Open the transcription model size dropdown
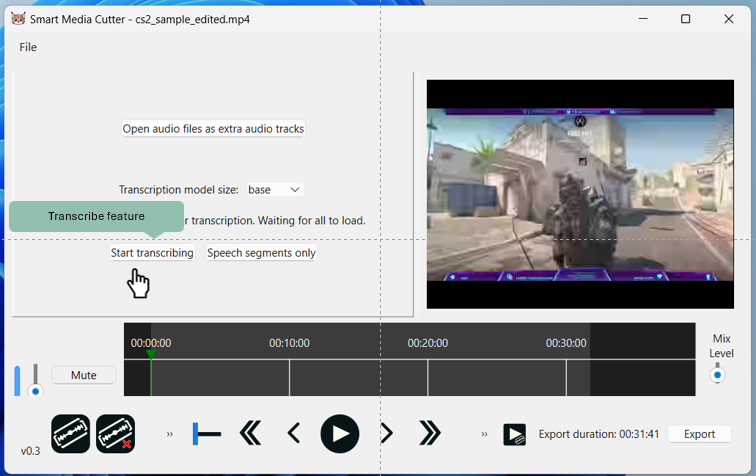The height and width of the screenshot is (476, 756). coord(275,189)
